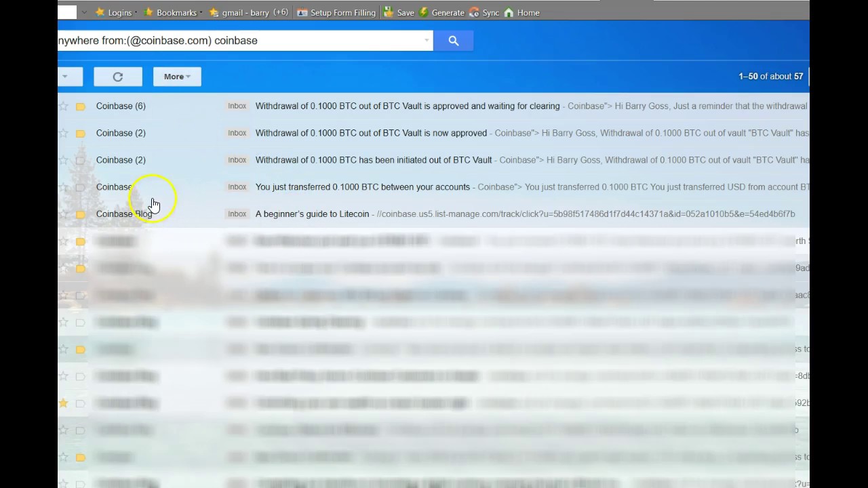Open the "waiting for clearing" withdrawal email
This screenshot has height=488, width=868.
tap(408, 106)
